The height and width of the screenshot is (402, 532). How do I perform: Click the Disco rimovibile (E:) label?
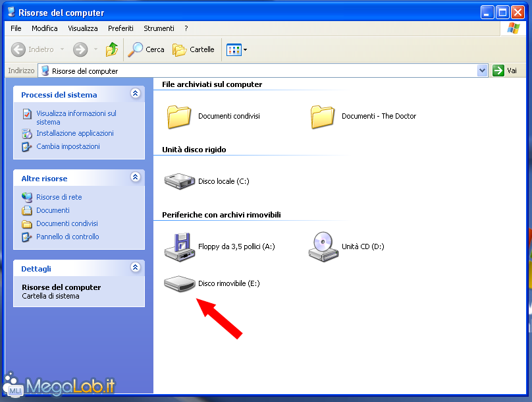pyautogui.click(x=229, y=283)
